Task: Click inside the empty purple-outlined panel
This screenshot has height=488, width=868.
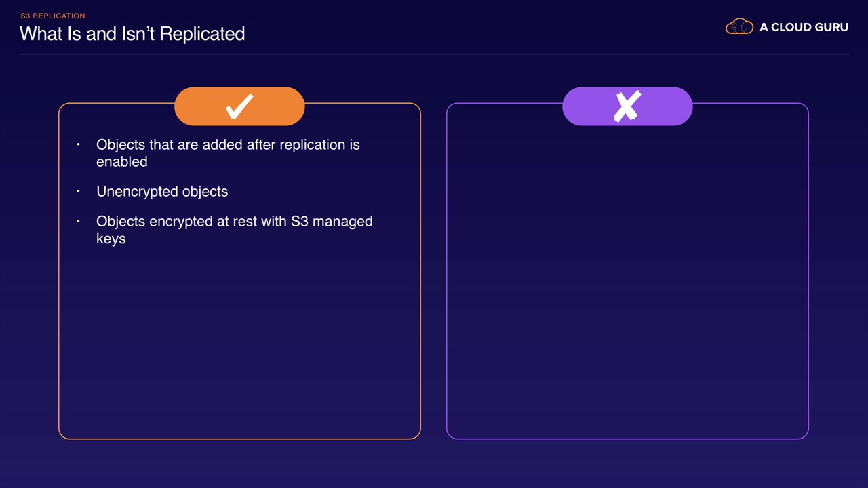Action: tap(627, 285)
